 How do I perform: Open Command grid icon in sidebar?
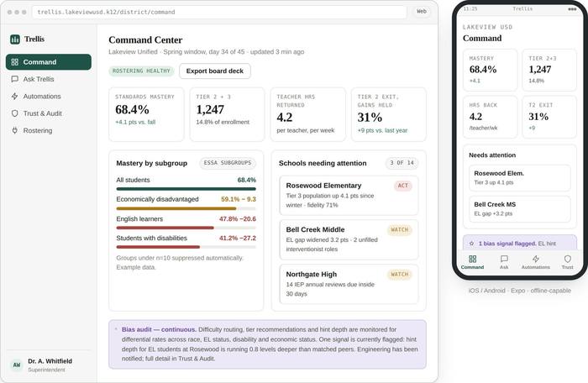coord(14,62)
